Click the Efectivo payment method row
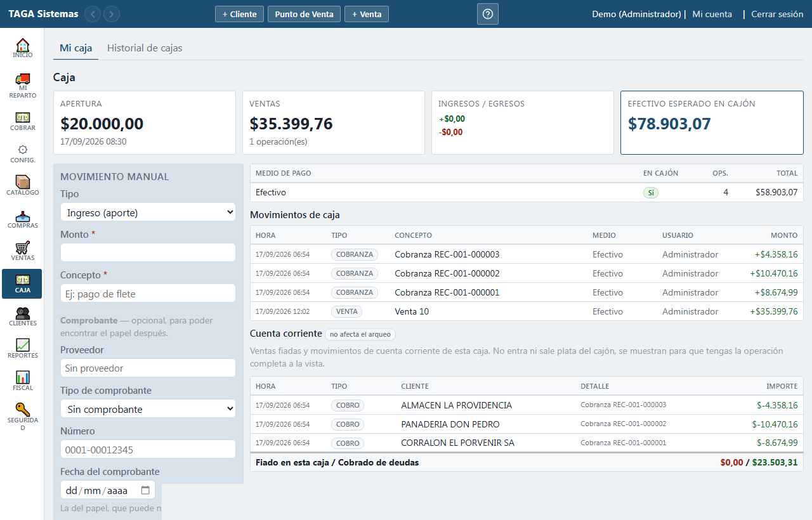This screenshot has height=520, width=812. point(527,192)
